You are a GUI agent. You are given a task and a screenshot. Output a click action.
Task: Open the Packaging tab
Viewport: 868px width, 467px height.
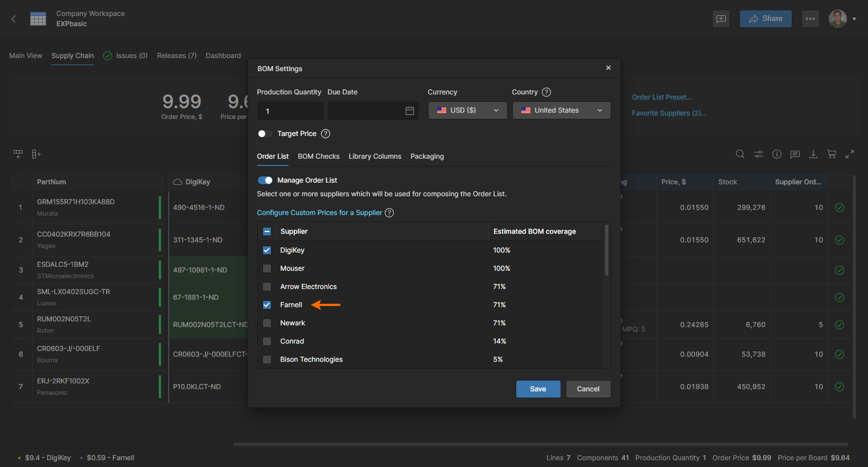point(427,156)
